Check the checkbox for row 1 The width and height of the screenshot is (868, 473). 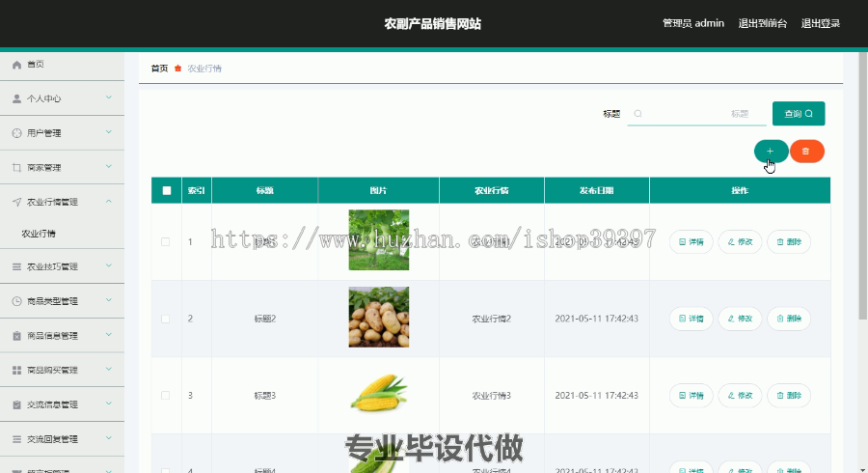pyautogui.click(x=166, y=241)
